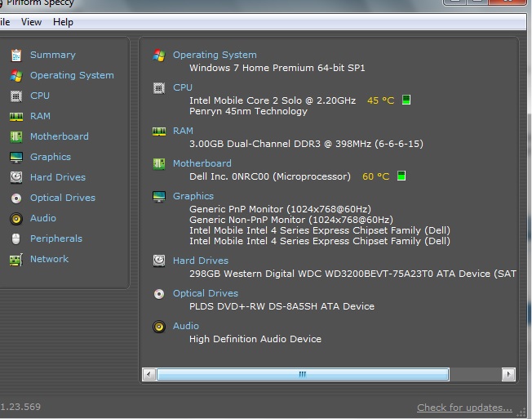Click the Windows flag icon in summary pane

click(x=159, y=55)
